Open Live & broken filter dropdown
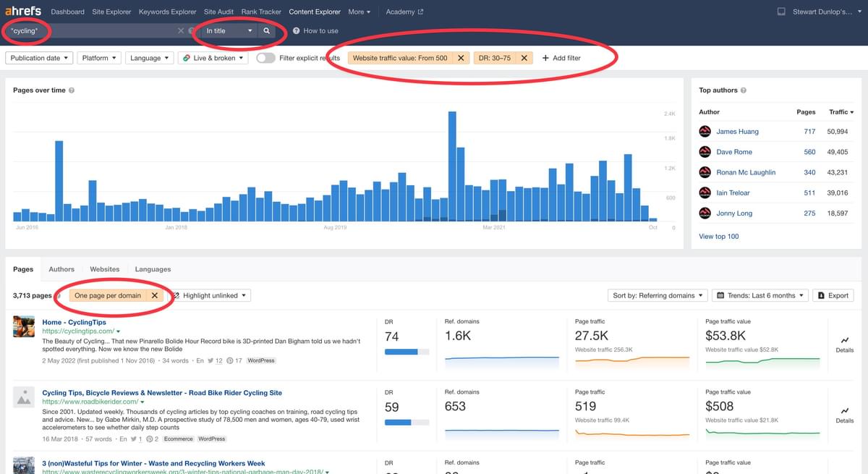868x474 pixels. pyautogui.click(x=213, y=58)
